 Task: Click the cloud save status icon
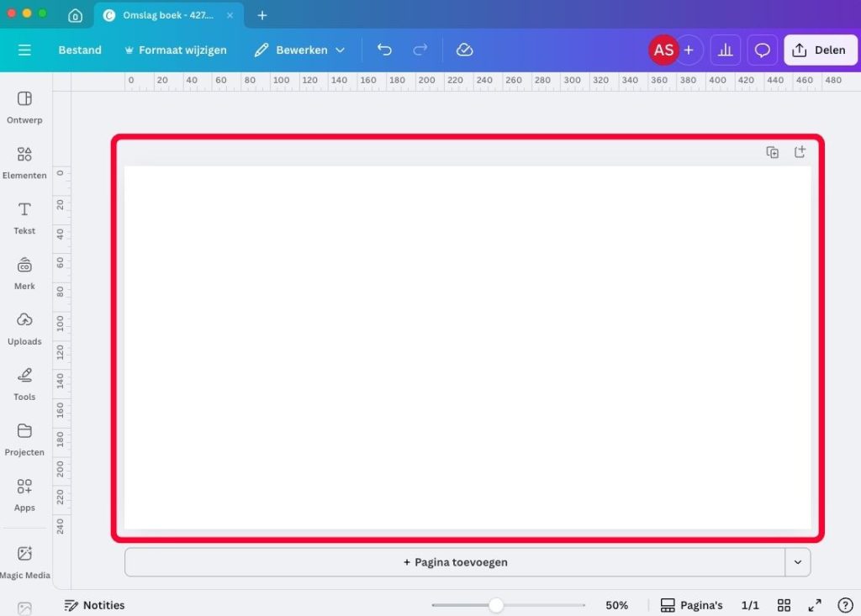click(464, 50)
